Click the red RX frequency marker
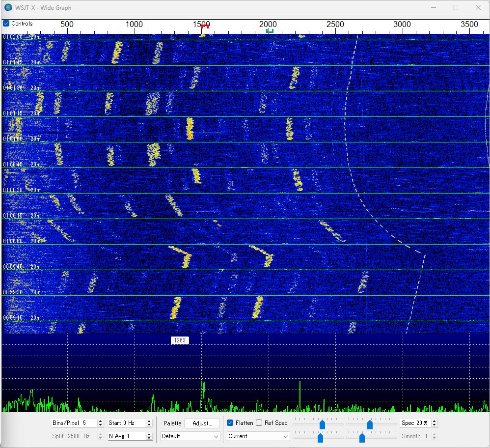490x448 pixels. pyautogui.click(x=205, y=27)
